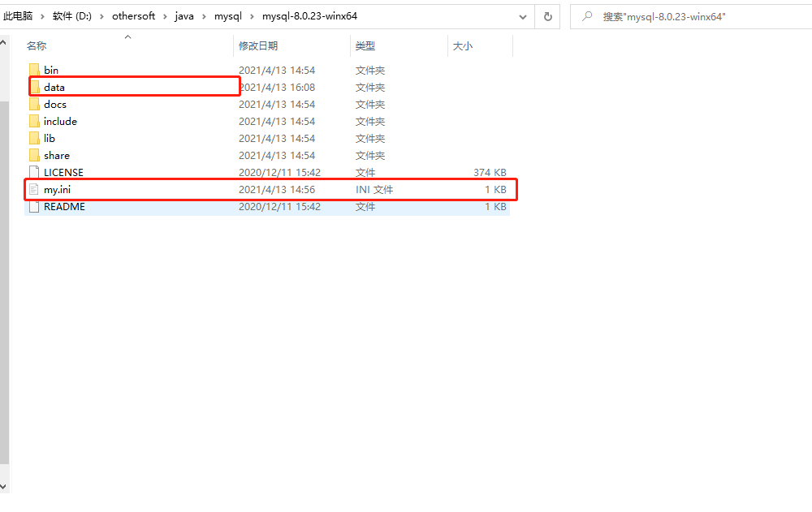
Task: Refresh the current folder view
Action: point(547,16)
